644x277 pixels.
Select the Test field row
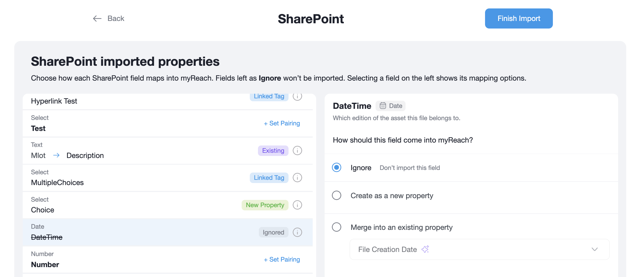168,123
